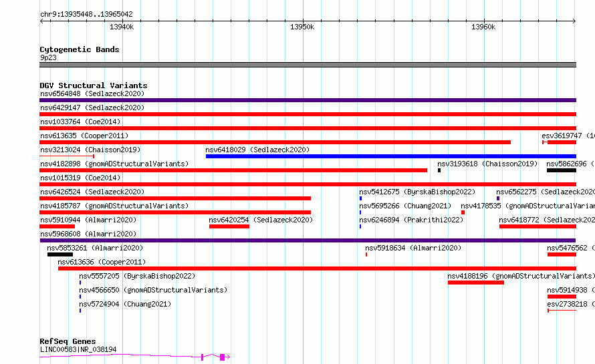The height and width of the screenshot is (364, 595).
Task: Click the nsv6564848 (Sedlazeck2020) variant label
Action: click(92, 94)
